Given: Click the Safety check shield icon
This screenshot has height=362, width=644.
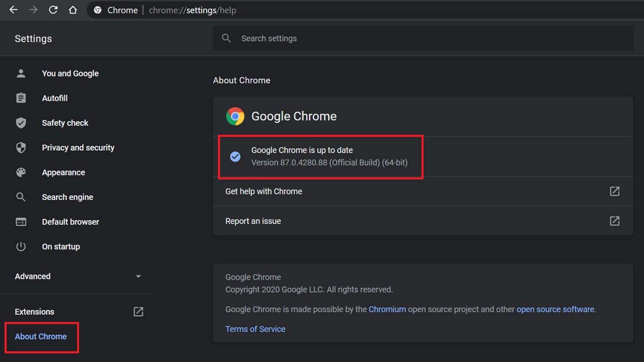Looking at the screenshot, I should 21,123.
